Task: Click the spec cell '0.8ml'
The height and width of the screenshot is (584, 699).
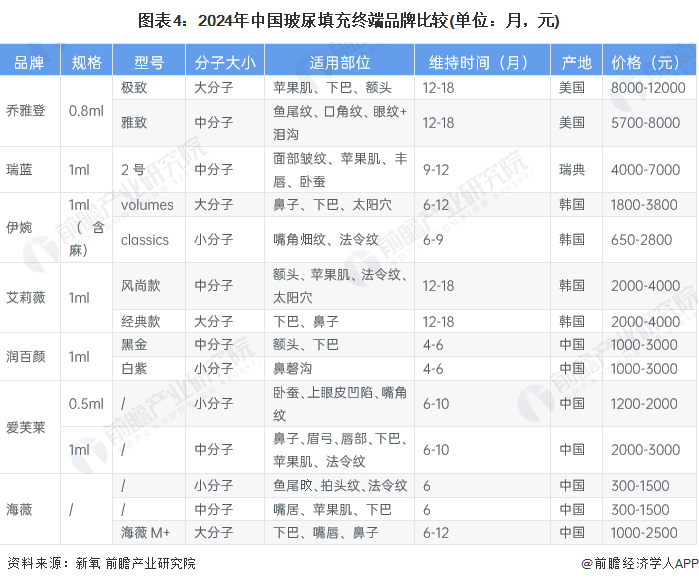Action: coord(86,111)
